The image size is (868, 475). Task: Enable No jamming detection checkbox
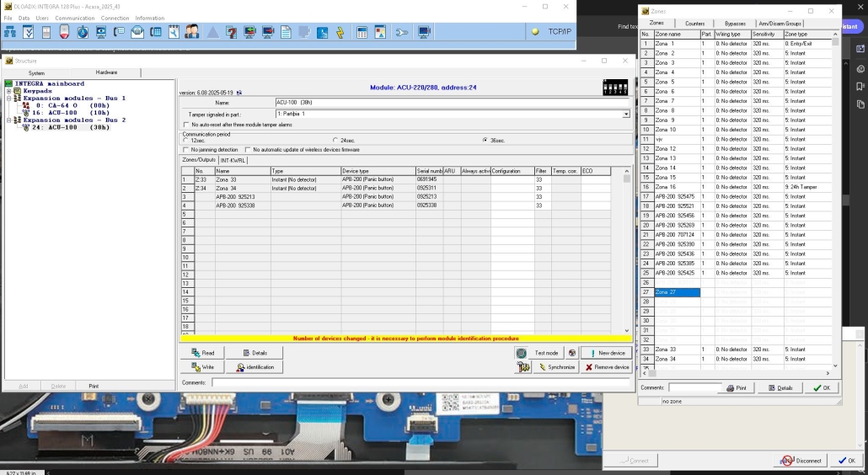(185, 150)
